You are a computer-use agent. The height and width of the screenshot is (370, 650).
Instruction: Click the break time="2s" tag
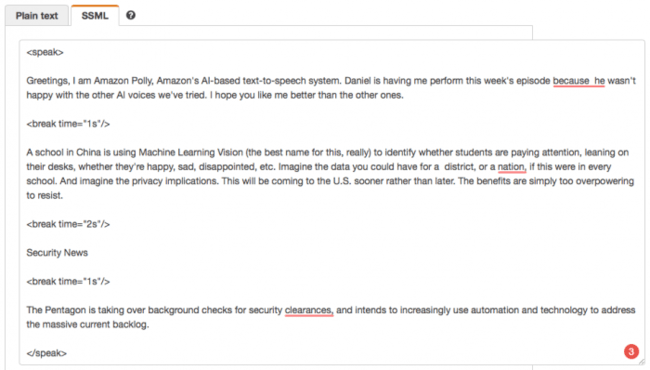pyautogui.click(x=68, y=224)
